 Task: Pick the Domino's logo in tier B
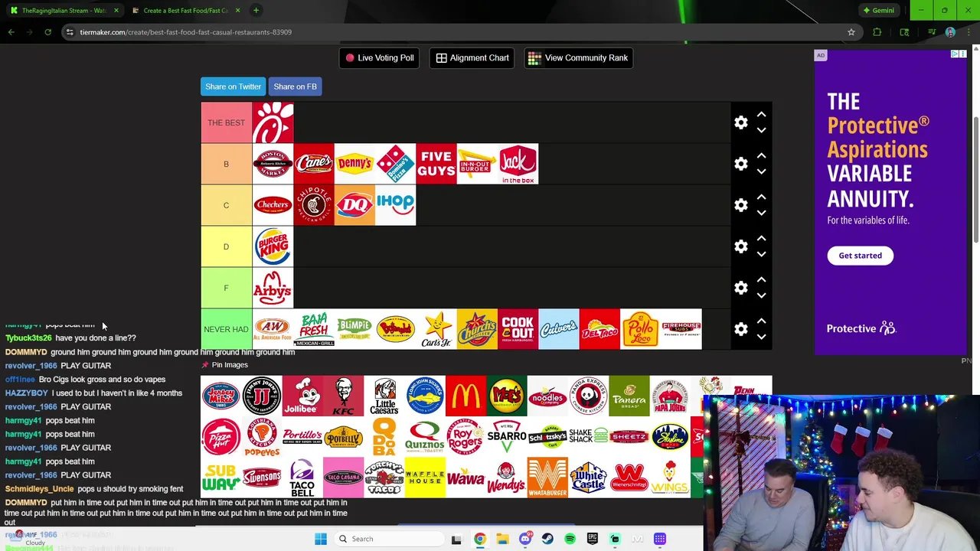click(395, 164)
